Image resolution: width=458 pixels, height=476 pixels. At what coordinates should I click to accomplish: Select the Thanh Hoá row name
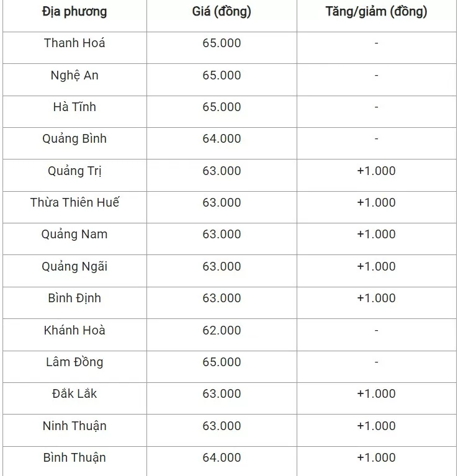(x=74, y=43)
